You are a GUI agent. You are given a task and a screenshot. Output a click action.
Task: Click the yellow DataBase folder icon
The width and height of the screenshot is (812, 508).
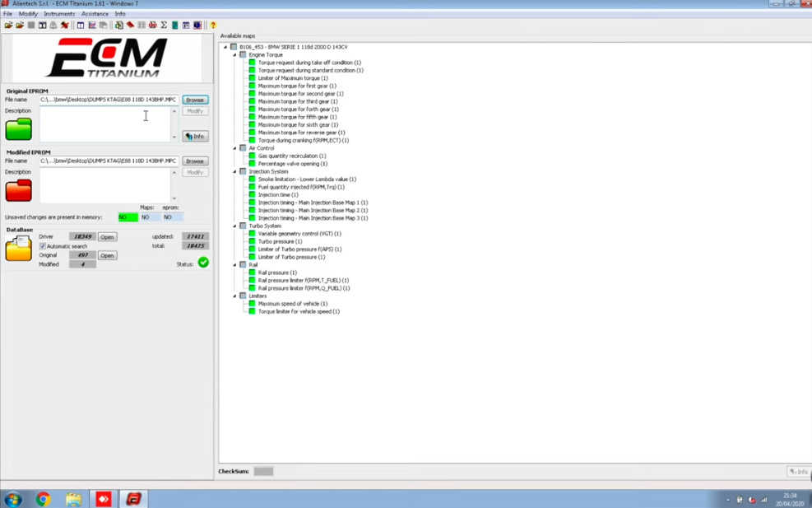click(x=19, y=249)
